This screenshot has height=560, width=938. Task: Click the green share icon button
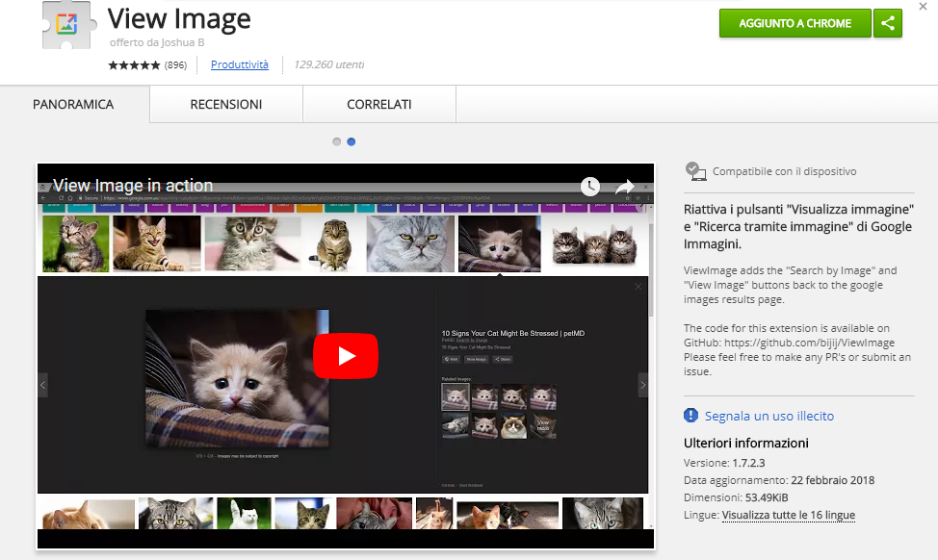888,23
